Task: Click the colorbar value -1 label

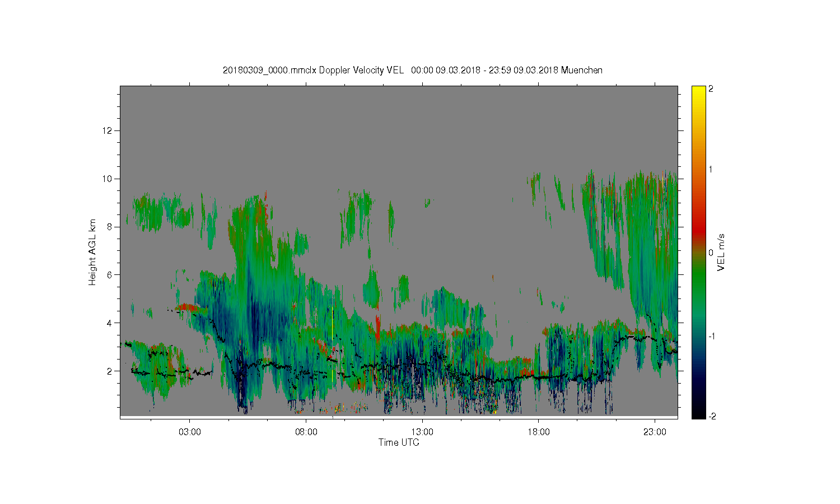Action: tap(711, 336)
